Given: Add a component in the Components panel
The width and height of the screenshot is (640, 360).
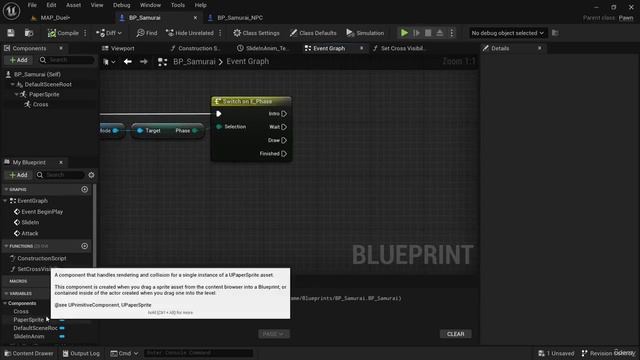Looking at the screenshot, I should (x=18, y=60).
